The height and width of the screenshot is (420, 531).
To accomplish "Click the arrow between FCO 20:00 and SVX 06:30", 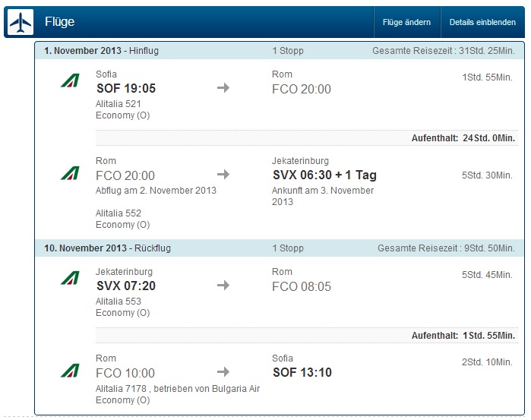I will pyautogui.click(x=223, y=175).
